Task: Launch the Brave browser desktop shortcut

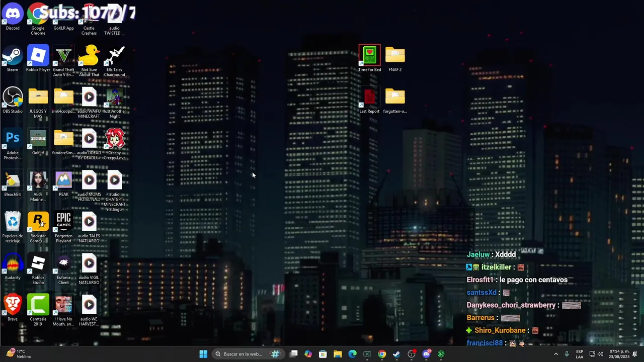Action: click(x=13, y=308)
